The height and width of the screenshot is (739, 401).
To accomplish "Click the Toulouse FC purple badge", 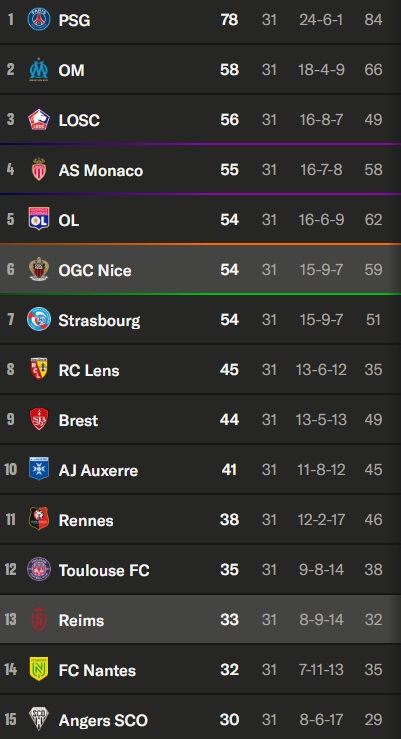I will click(39, 569).
